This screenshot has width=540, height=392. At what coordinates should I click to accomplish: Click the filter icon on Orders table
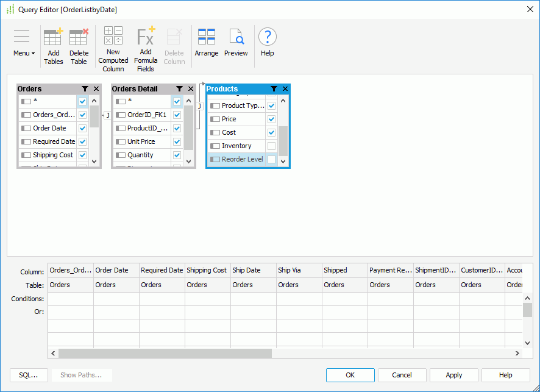[85, 88]
